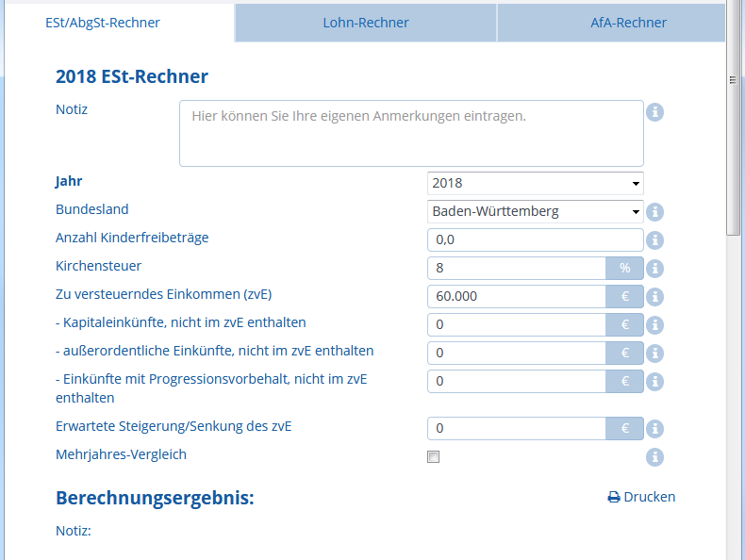The image size is (745, 560).
Task: Click the Zu versteuerndes Einkommen (zvE) label
Action: pos(164,294)
